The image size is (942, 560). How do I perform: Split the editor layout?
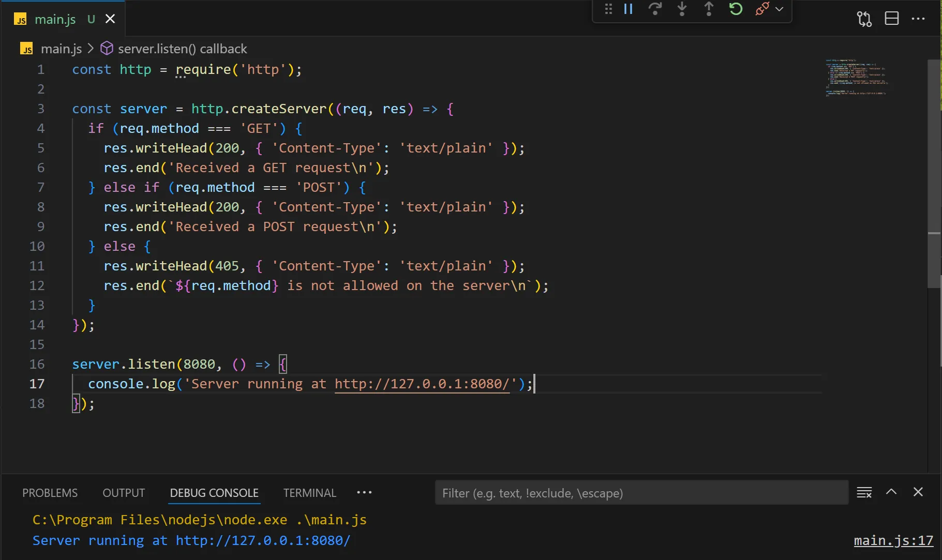(x=891, y=19)
